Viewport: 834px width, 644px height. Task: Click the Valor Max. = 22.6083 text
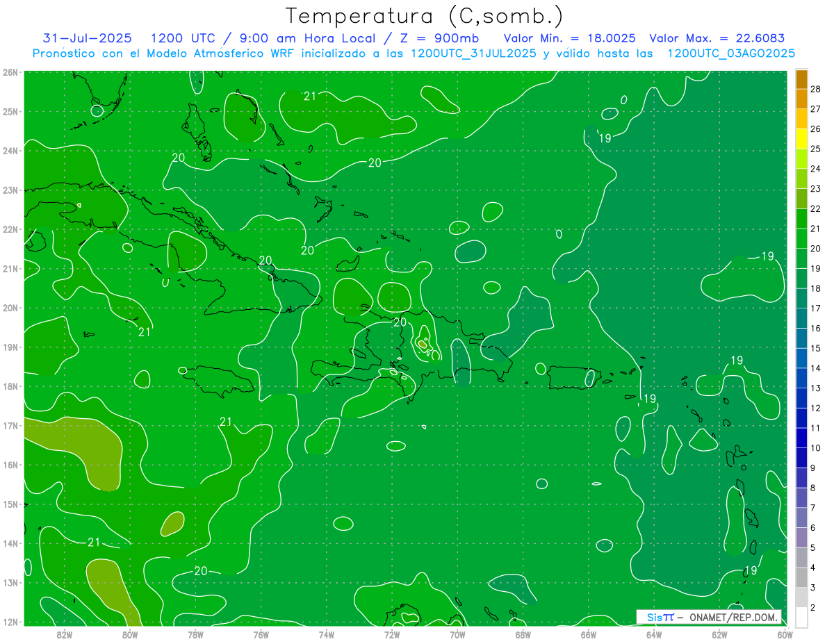(717, 38)
